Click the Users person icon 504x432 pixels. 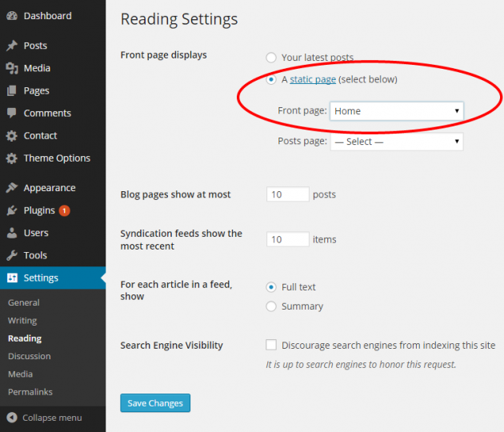12,233
